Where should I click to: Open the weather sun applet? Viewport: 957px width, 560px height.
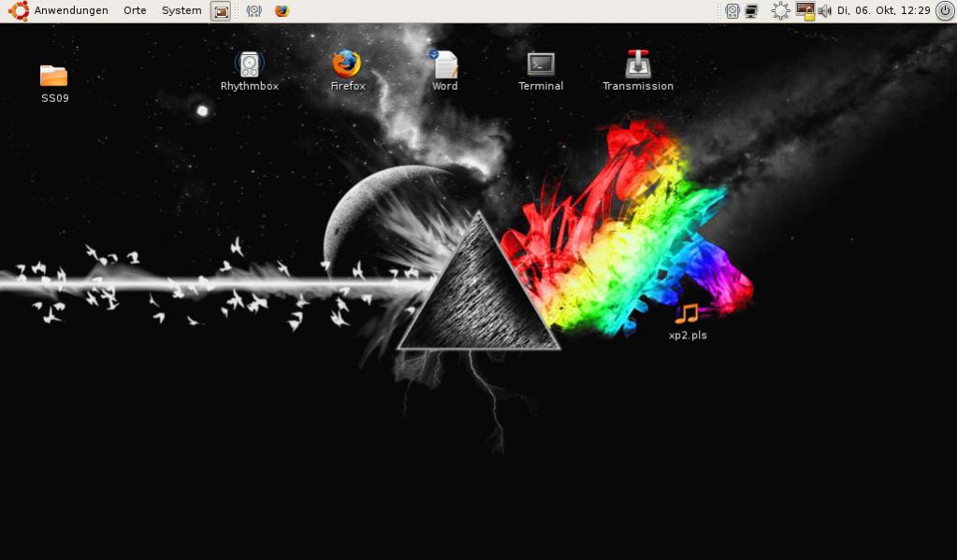click(x=780, y=11)
